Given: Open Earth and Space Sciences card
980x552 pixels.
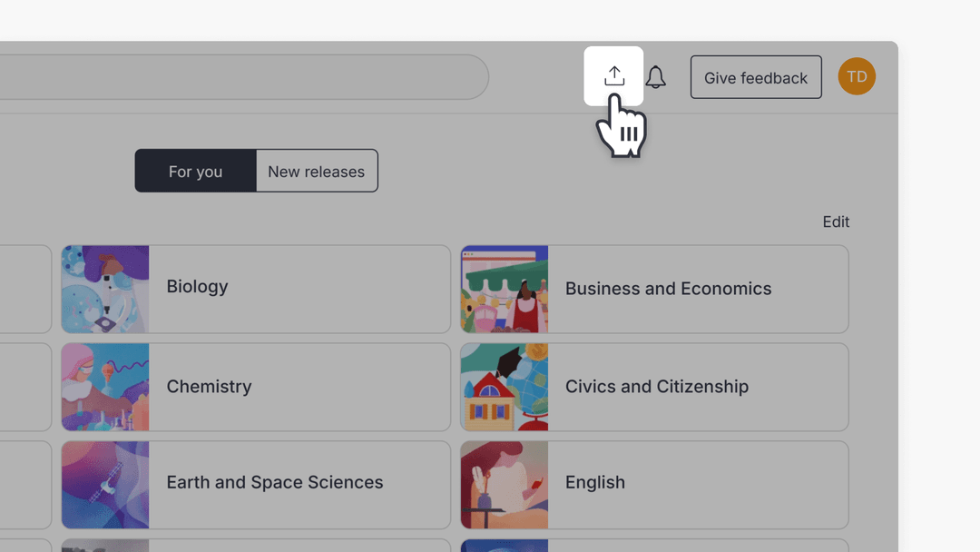Looking at the screenshot, I should [x=299, y=483].
